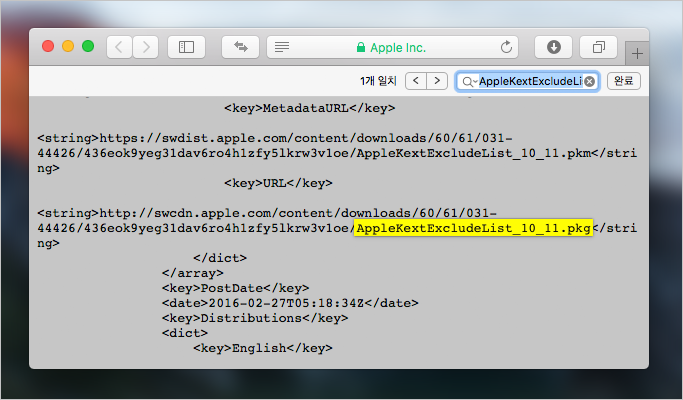683x400 pixels.
Task: Show the Safari sidebar
Action: pyautogui.click(x=186, y=47)
